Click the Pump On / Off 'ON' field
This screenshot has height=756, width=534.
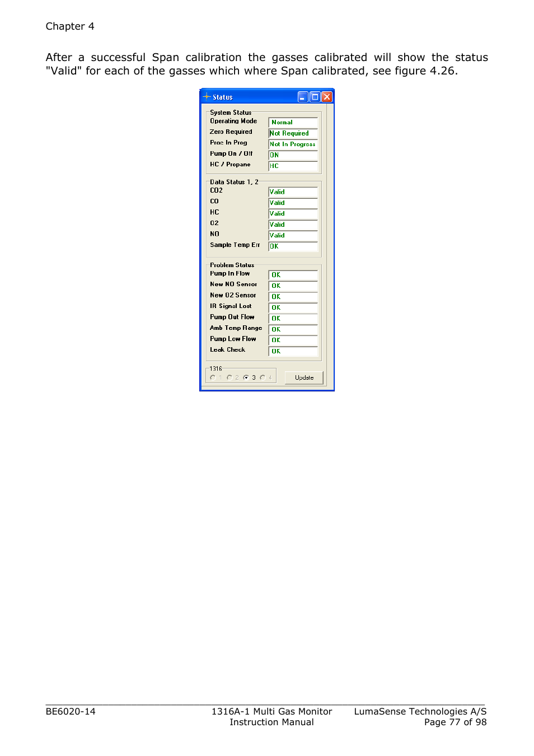[x=293, y=155]
